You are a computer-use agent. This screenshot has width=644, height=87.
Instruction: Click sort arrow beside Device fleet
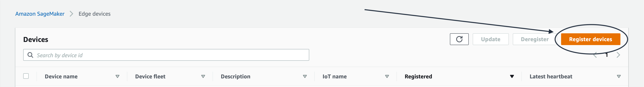[203, 77]
